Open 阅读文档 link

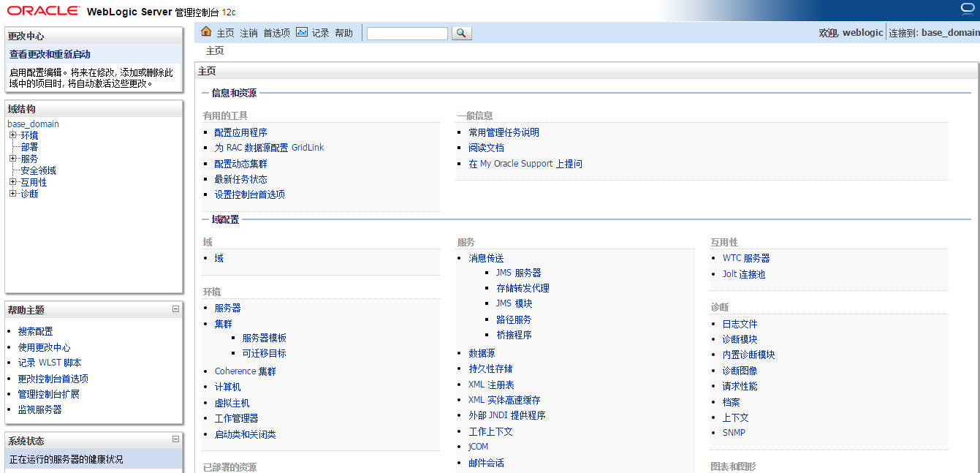486,148
